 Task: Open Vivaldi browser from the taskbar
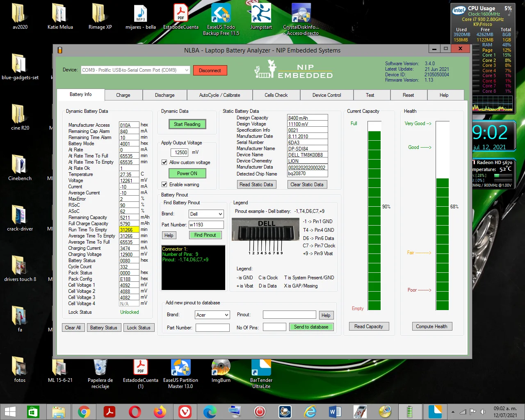coord(185,411)
